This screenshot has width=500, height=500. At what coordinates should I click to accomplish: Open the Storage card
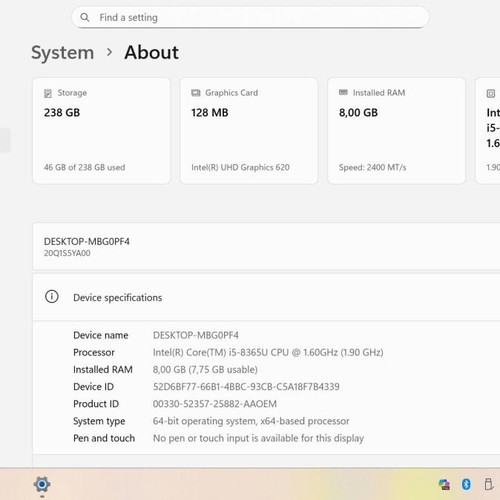101,131
